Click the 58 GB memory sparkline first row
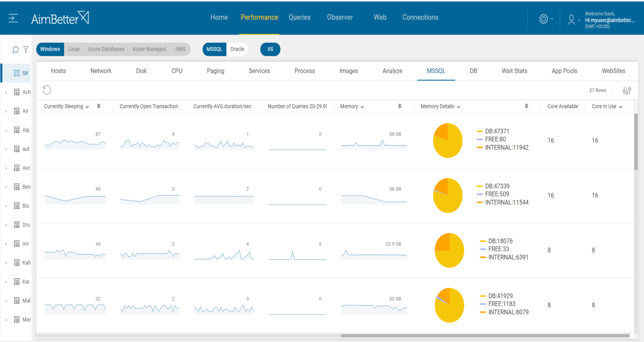Screen dimensions: 644x342 [x=374, y=144]
